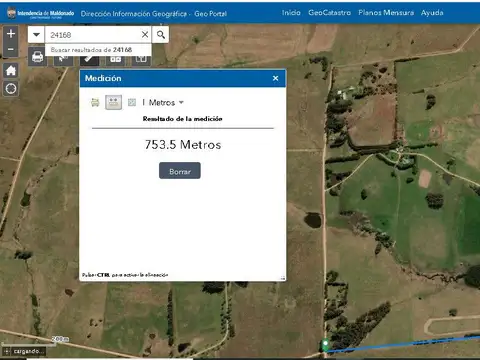Image resolution: width=480 pixels, height=360 pixels.
Task: Click the Medición panel resize handle
Action: coord(283,278)
